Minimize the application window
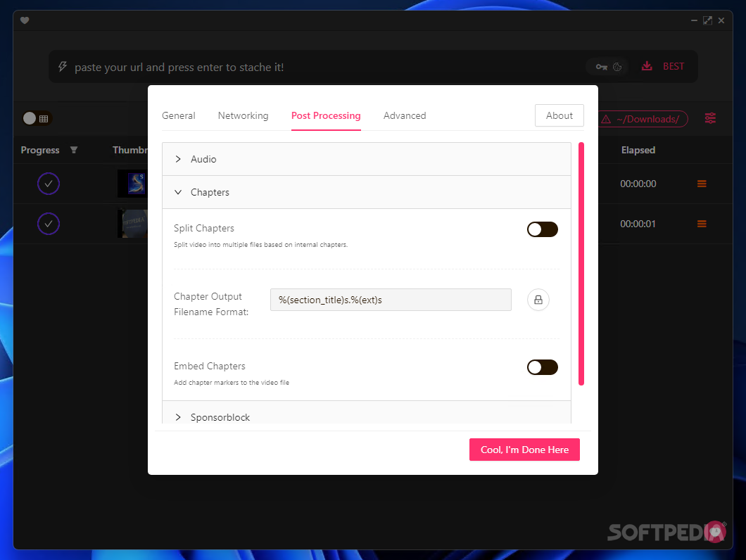Viewport: 746px width, 560px height. (694, 20)
